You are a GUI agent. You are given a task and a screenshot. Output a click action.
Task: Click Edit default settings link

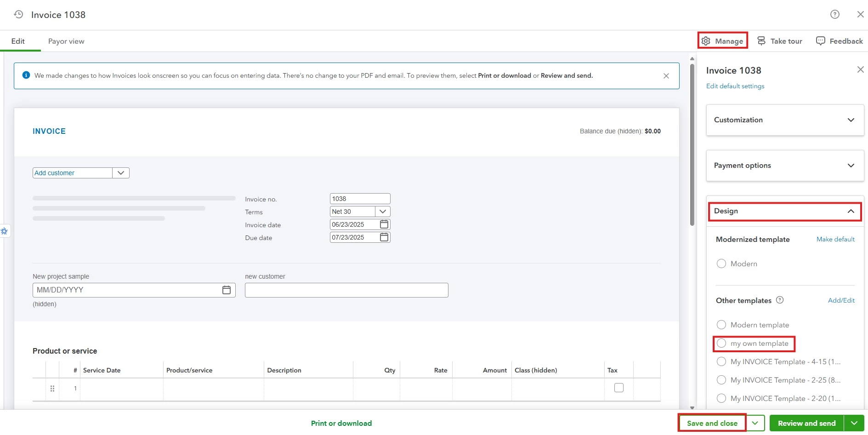click(x=735, y=86)
